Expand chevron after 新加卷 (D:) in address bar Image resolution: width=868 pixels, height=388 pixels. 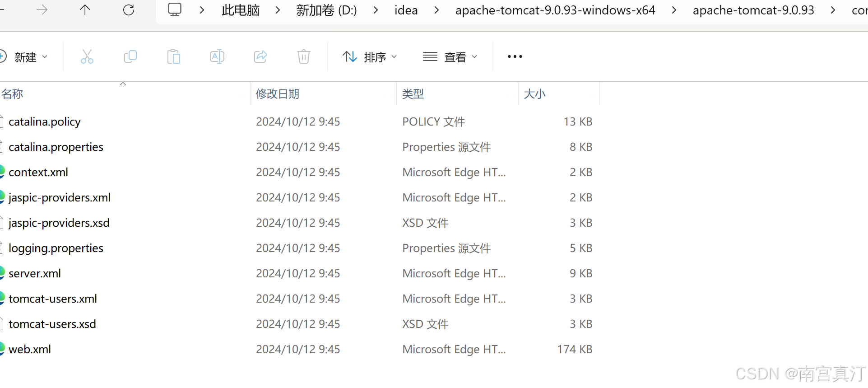(x=376, y=10)
